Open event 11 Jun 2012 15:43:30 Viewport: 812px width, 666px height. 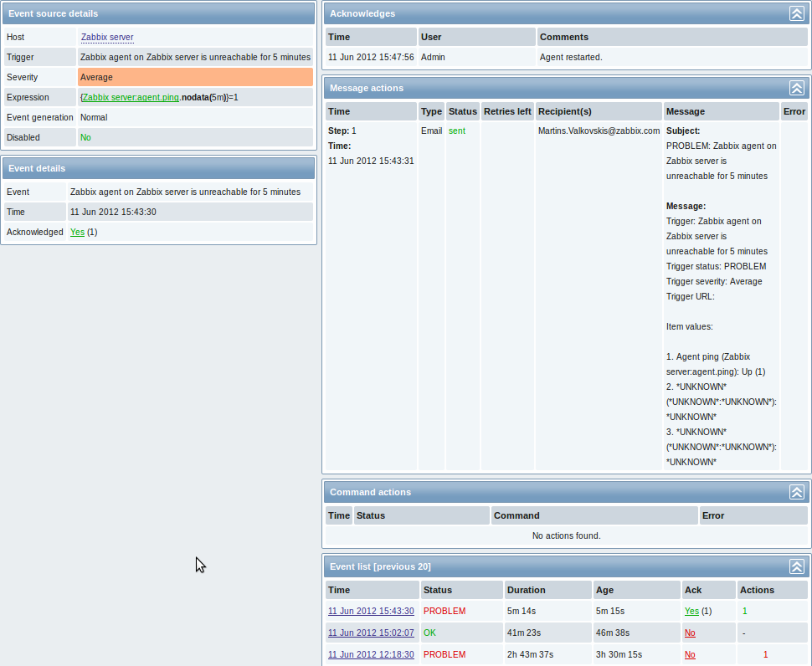tap(371, 611)
